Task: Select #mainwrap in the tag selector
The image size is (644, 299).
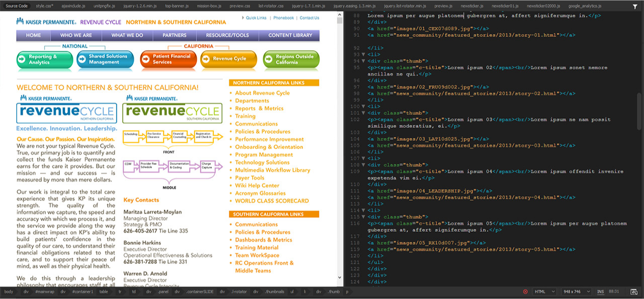Action: pos(45,291)
